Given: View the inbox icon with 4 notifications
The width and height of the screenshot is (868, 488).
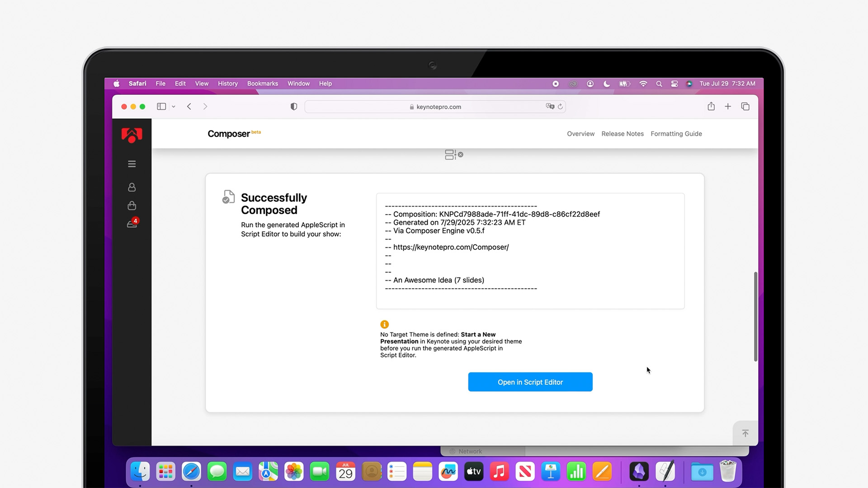Looking at the screenshot, I should click(132, 224).
